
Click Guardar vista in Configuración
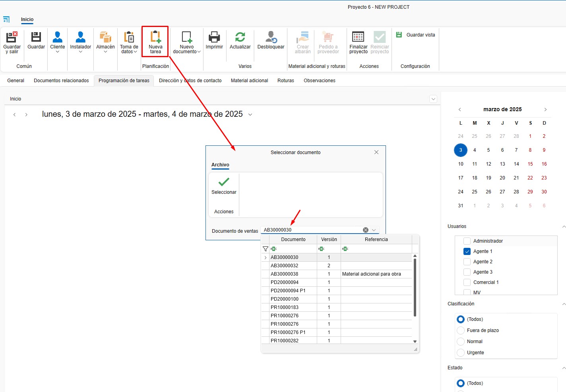[x=416, y=35]
